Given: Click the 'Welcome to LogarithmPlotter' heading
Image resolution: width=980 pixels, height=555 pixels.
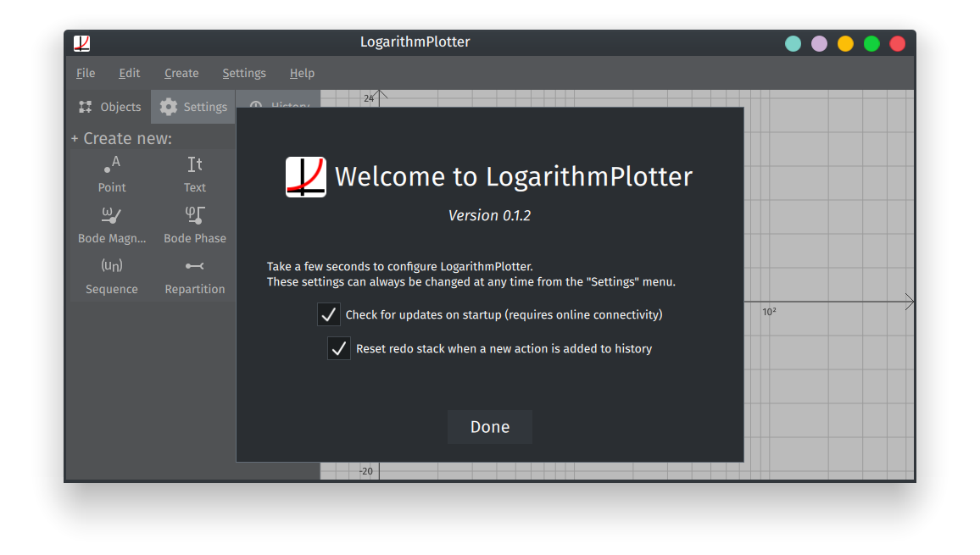Looking at the screenshot, I should tap(514, 177).
